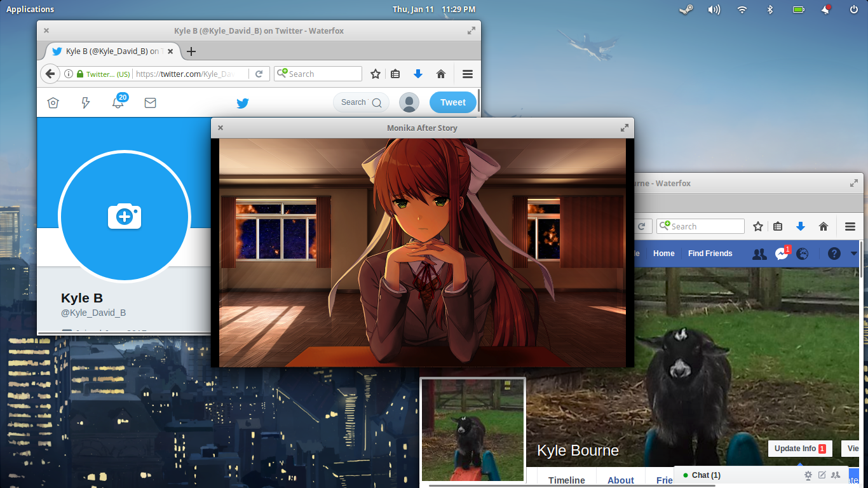This screenshot has width=868, height=488.
Task: Click the Twitter bird logo in page header
Action: tap(242, 103)
